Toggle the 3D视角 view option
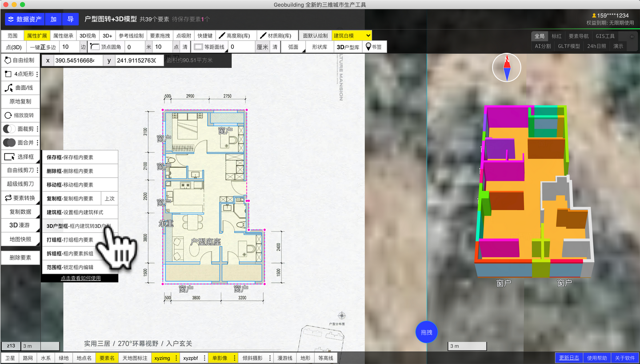Viewport: 640px width, 364px height. coord(88,36)
